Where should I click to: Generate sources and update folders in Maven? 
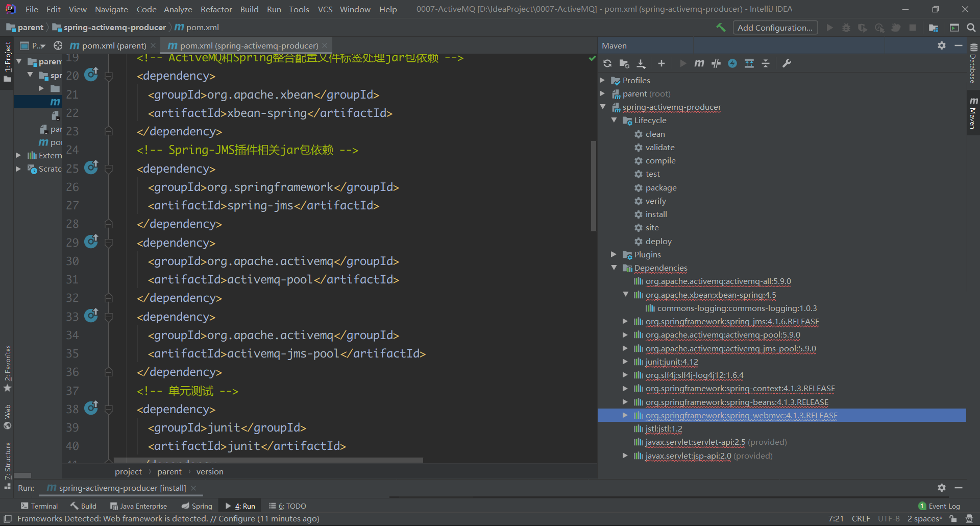pyautogui.click(x=624, y=63)
